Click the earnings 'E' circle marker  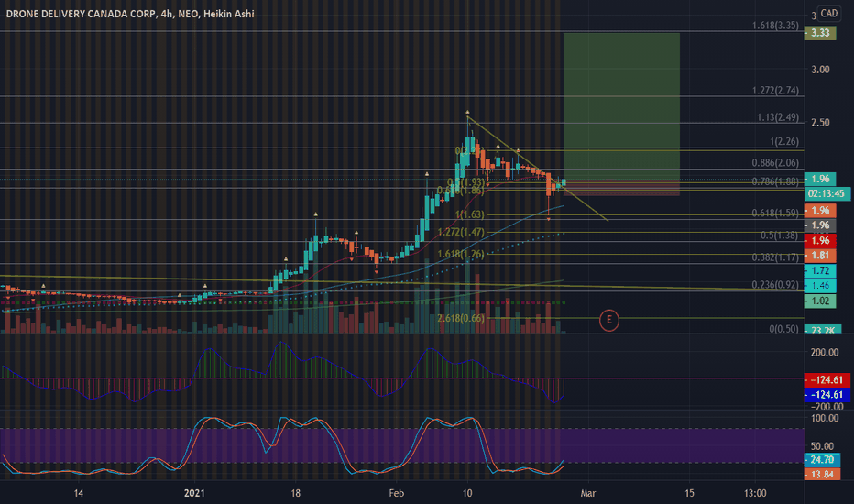point(609,321)
